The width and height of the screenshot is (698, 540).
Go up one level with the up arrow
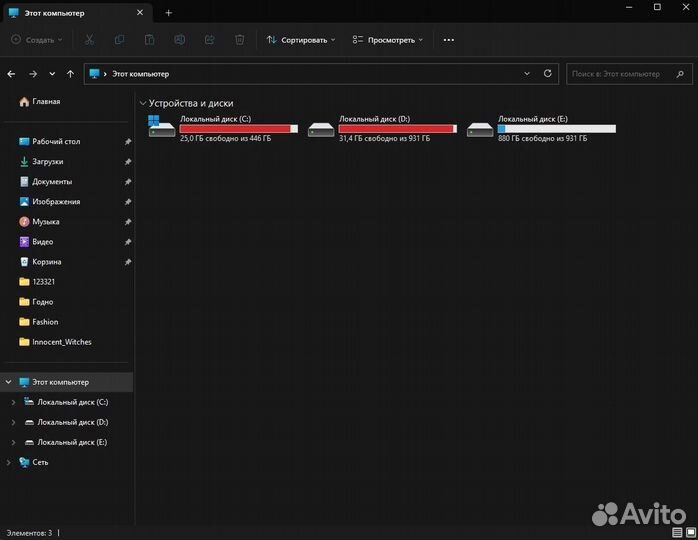point(70,74)
